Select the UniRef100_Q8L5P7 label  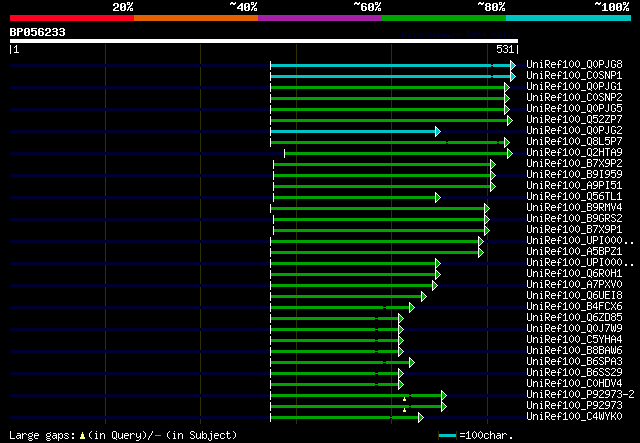[x=574, y=142]
